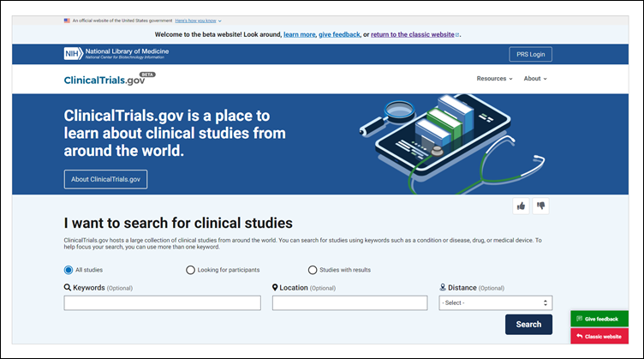The width and height of the screenshot is (644, 359).
Task: Click into the Location input field
Action: tap(349, 302)
